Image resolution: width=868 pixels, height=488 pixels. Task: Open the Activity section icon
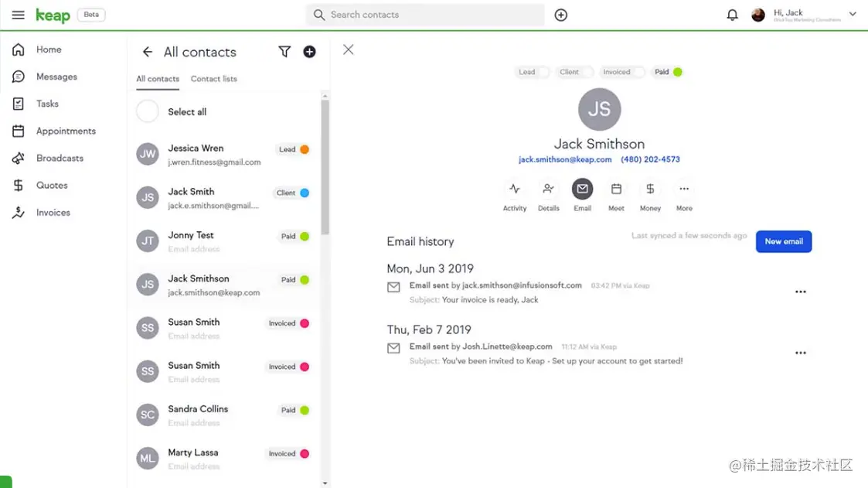[514, 189]
